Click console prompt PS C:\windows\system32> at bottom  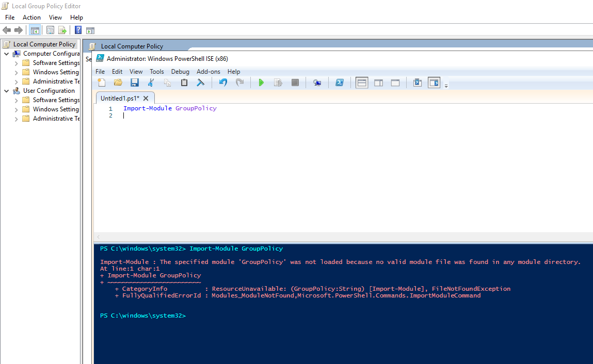(x=143, y=316)
